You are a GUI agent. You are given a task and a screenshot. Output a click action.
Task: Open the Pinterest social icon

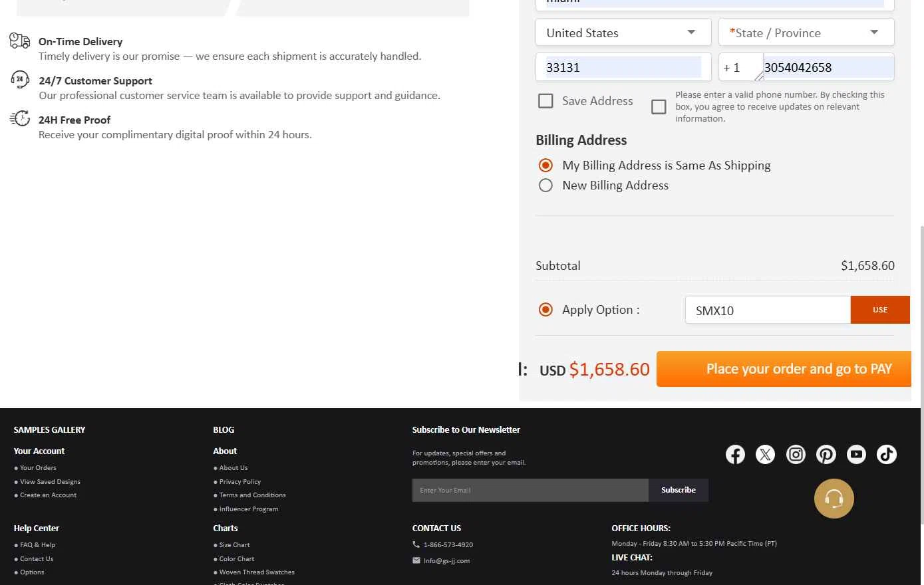[x=826, y=455]
